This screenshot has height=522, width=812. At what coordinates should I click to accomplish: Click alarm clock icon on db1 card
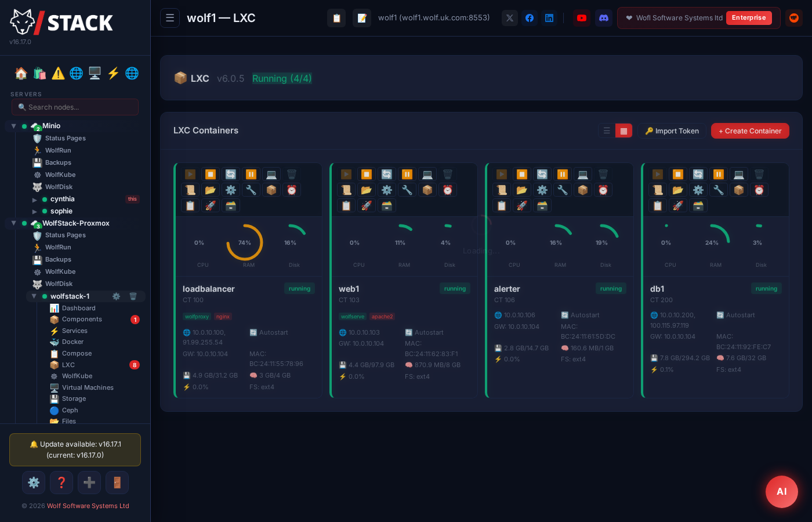click(759, 190)
